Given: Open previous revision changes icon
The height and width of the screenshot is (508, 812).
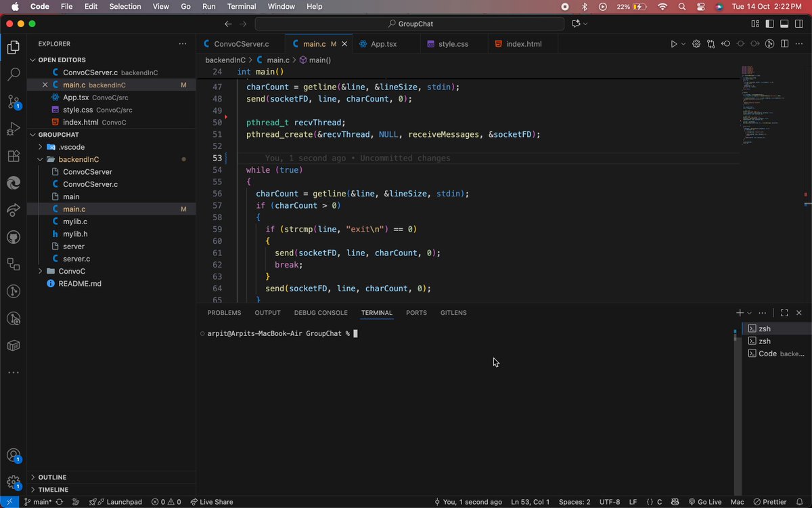Looking at the screenshot, I should point(725,44).
